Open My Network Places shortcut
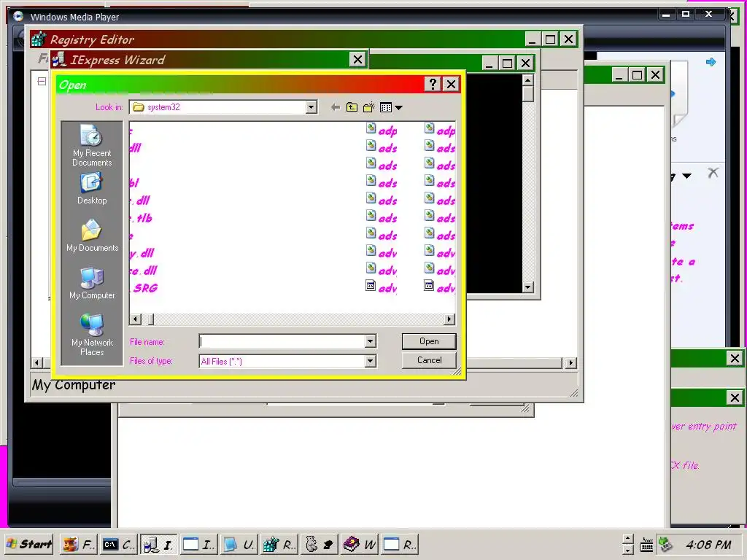Viewport: 747px width, 560px height. point(91,335)
